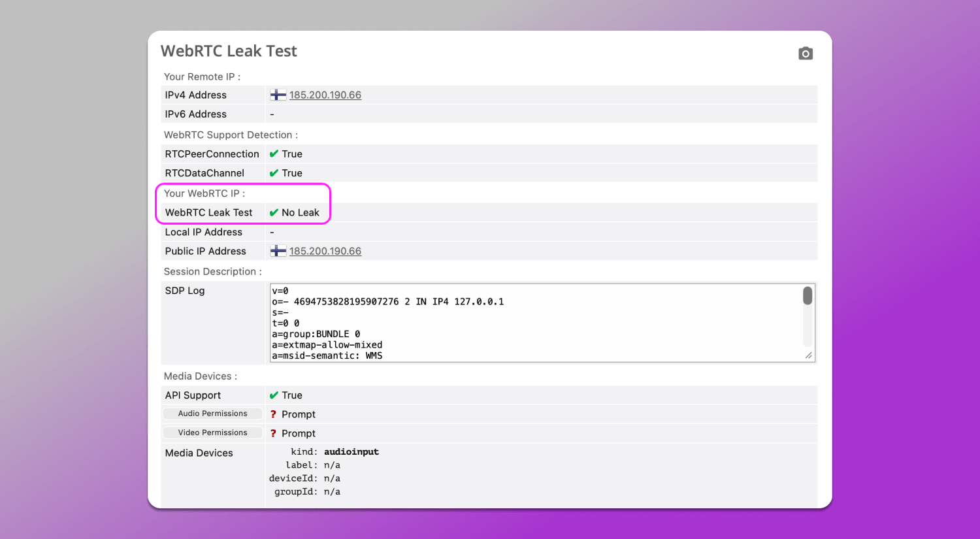Click the Local IP Address row
This screenshot has width=980, height=539.
coord(204,231)
